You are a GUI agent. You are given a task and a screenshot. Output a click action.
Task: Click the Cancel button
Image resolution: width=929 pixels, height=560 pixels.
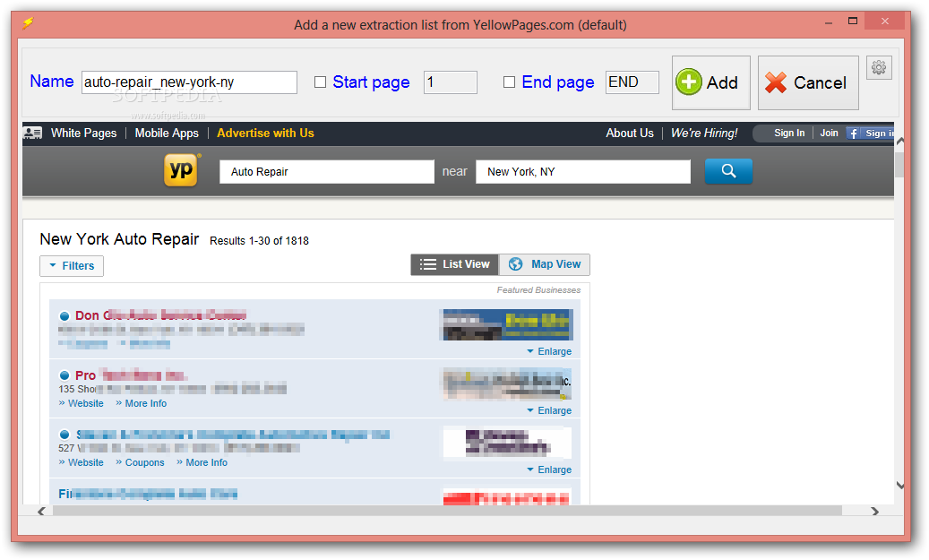coord(808,83)
